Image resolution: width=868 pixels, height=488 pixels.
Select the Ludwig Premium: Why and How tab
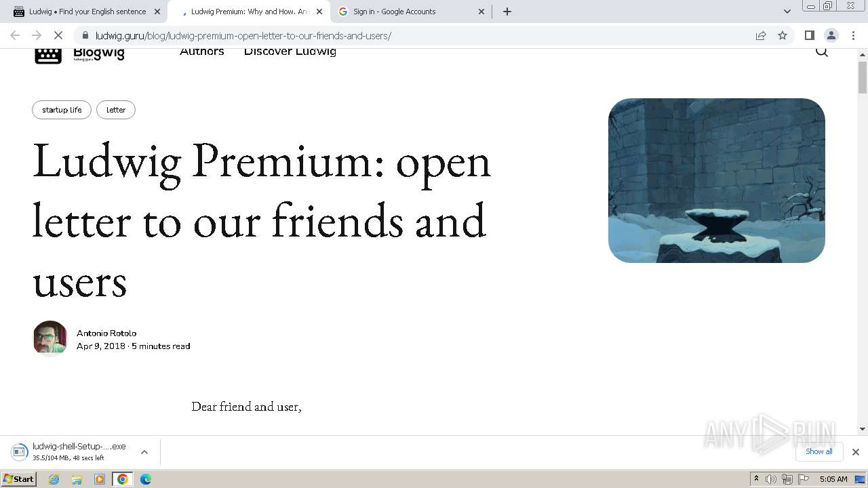(x=248, y=12)
